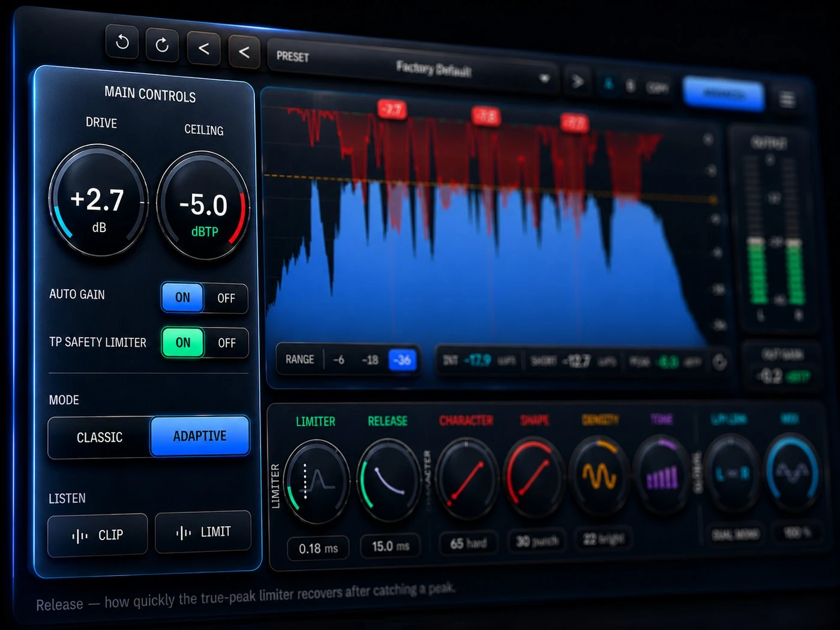This screenshot has width=840, height=630.
Task: Set range to -6
Action: click(338, 359)
